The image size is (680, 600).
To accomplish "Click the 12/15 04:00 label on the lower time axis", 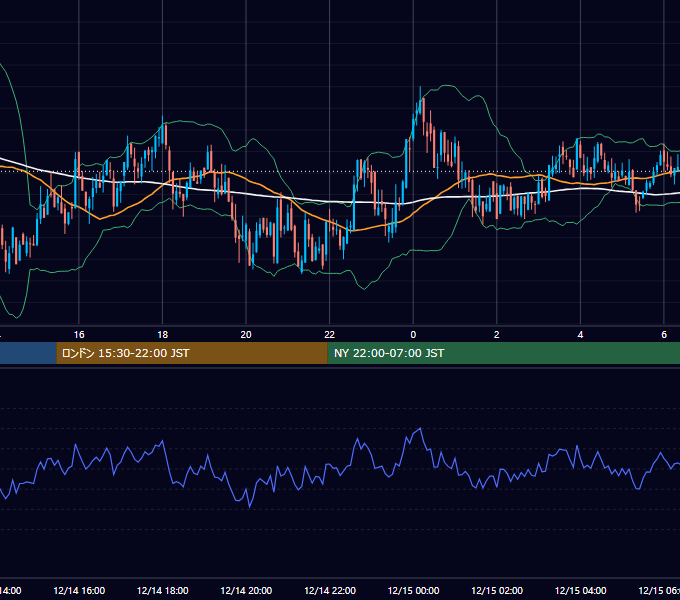I will [580, 590].
